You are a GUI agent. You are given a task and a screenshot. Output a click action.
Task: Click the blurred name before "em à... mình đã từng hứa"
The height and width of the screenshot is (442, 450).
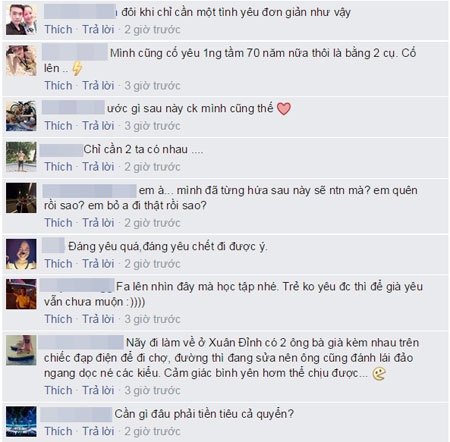pyautogui.click(x=89, y=191)
